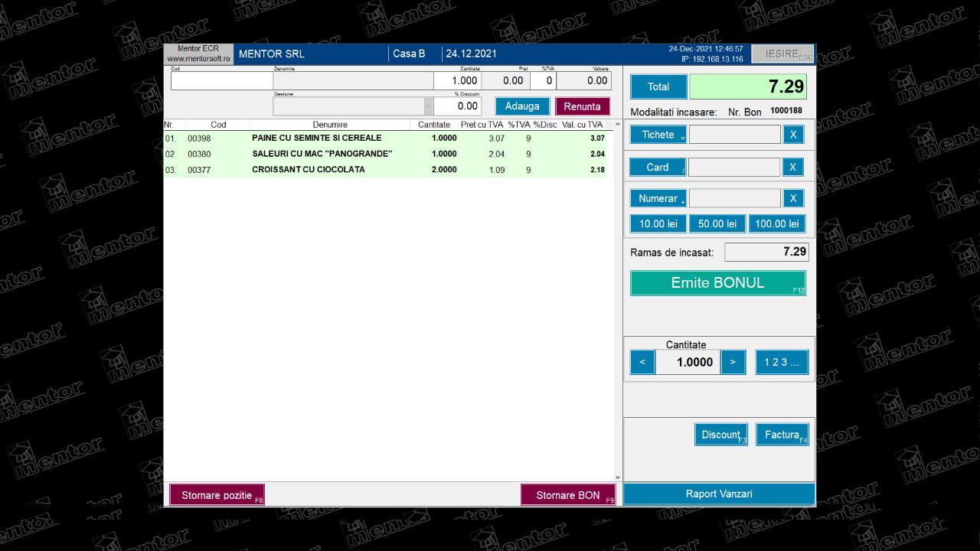Clear the Numerar amount with X
The image size is (980, 551).
pos(792,198)
